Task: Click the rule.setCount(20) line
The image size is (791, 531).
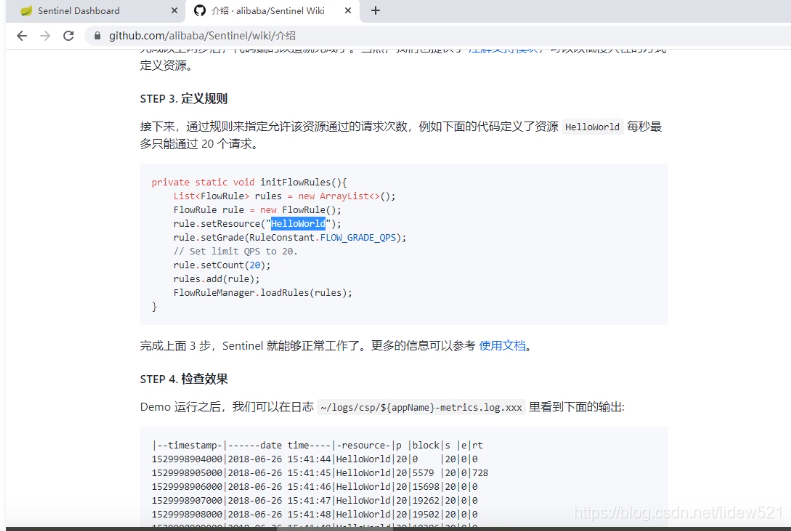Action: [222, 265]
